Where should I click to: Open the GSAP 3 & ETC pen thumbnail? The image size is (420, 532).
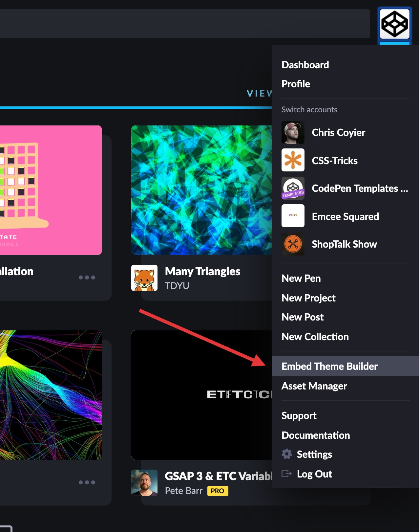coord(201,395)
